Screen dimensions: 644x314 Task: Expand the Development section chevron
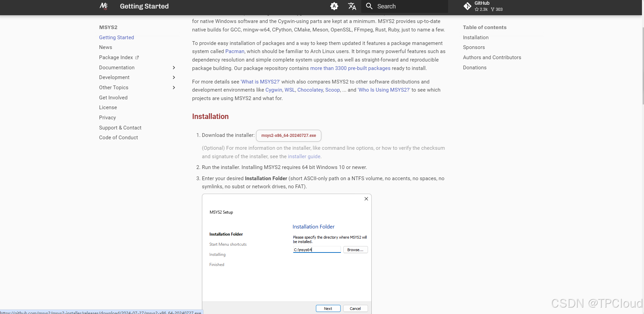[174, 77]
